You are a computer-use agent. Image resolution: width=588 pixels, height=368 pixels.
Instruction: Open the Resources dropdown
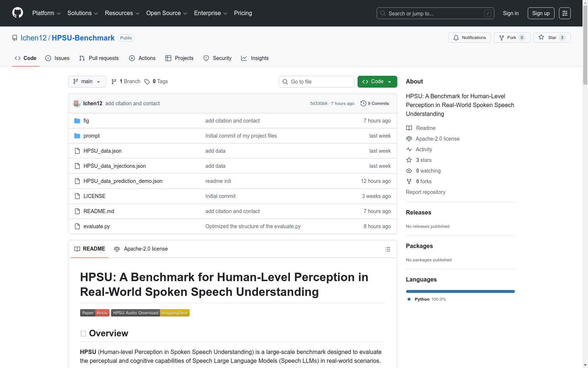tap(122, 13)
